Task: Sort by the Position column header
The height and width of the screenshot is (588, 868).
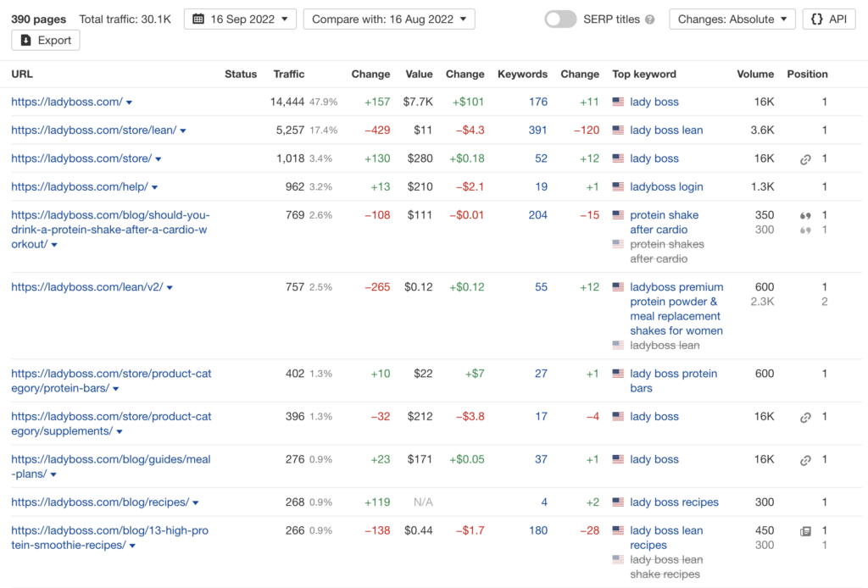Action: (808, 74)
